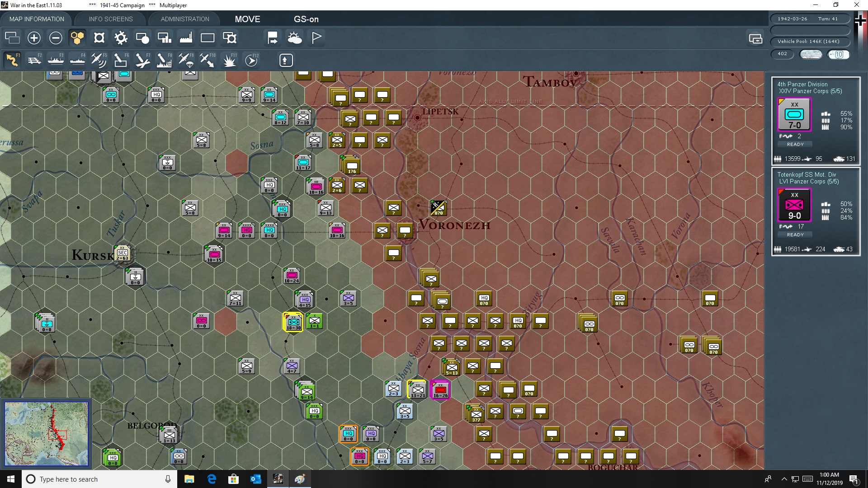The height and width of the screenshot is (488, 868).
Task: Click the Vehicle Pool readout
Action: pyautogui.click(x=810, y=42)
